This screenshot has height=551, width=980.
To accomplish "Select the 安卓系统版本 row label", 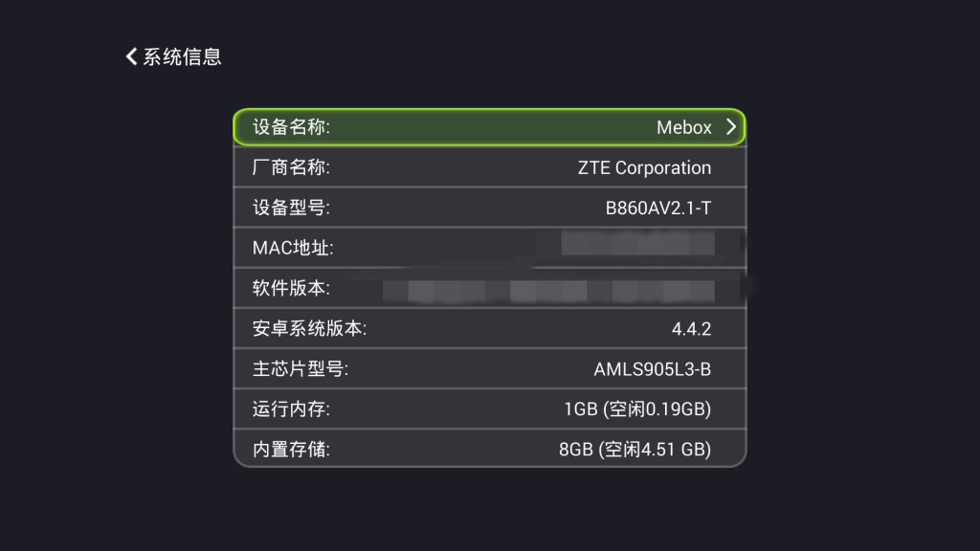I will click(309, 329).
